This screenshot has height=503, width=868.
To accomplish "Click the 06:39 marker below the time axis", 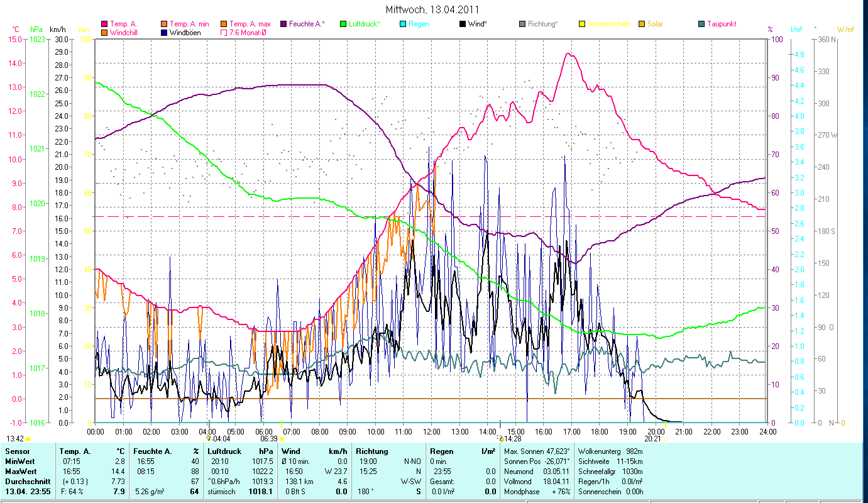I will pyautogui.click(x=269, y=439).
